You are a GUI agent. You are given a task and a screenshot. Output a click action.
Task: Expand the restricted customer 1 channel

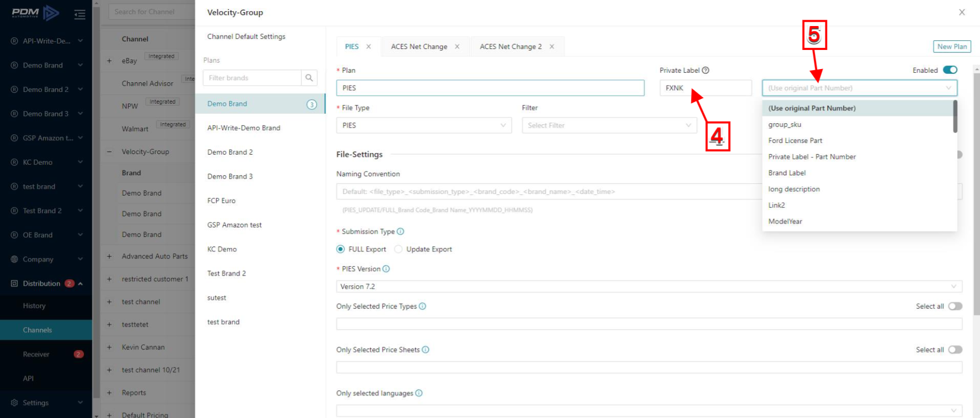(109, 279)
